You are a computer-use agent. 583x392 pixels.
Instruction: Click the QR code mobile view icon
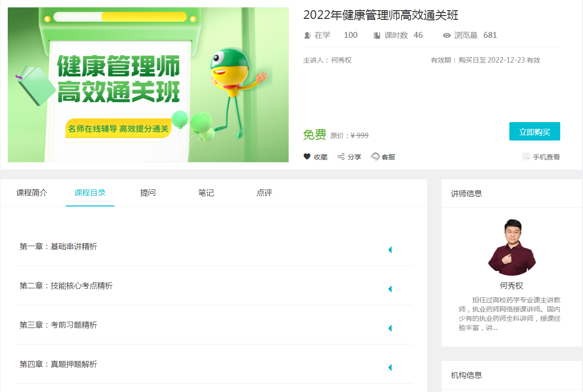(x=526, y=157)
